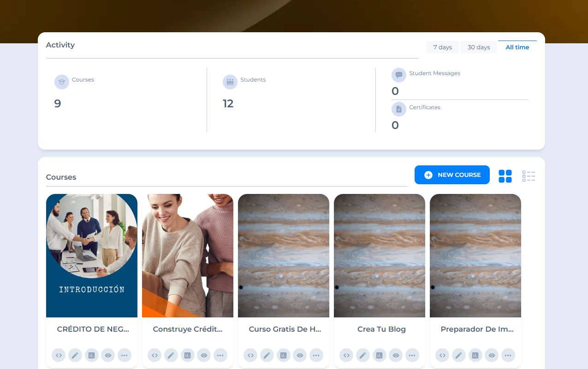Edit the Construye Crédit... course with pencil icon

[x=171, y=355]
